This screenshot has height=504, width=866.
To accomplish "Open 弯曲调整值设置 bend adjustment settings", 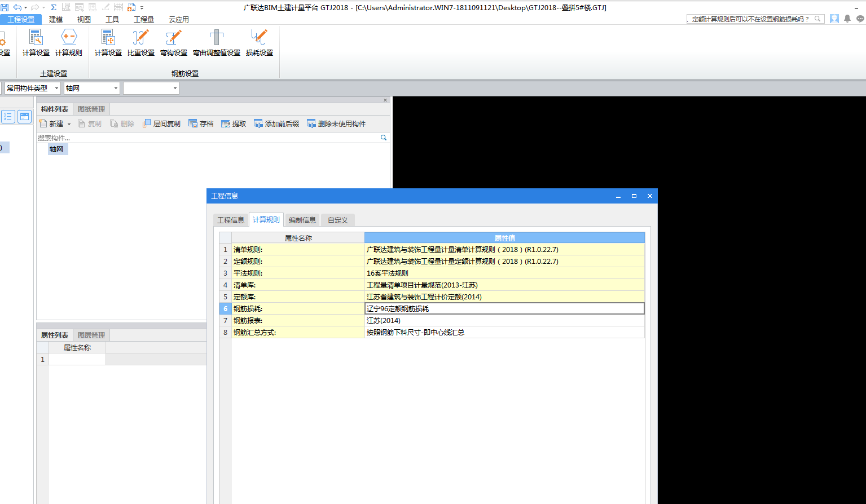I will [217, 43].
